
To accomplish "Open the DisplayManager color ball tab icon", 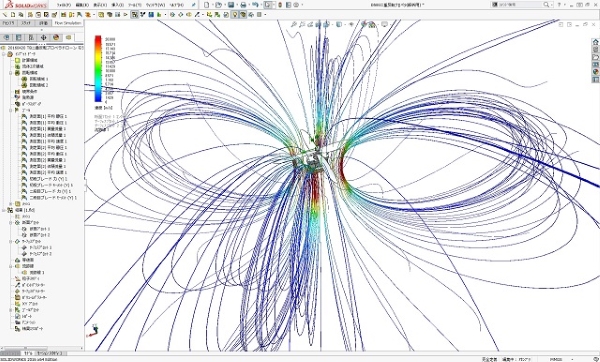I will coord(56,38).
